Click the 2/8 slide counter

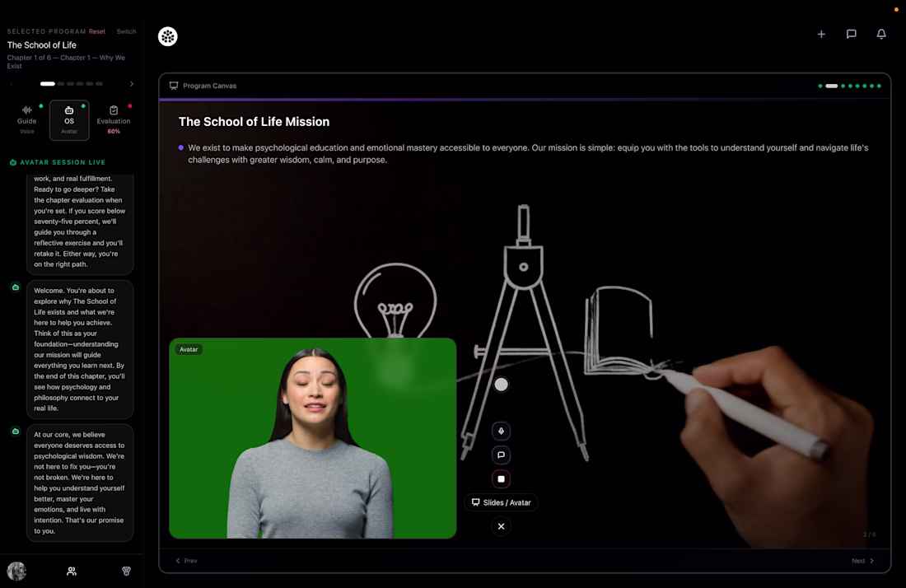coord(869,534)
